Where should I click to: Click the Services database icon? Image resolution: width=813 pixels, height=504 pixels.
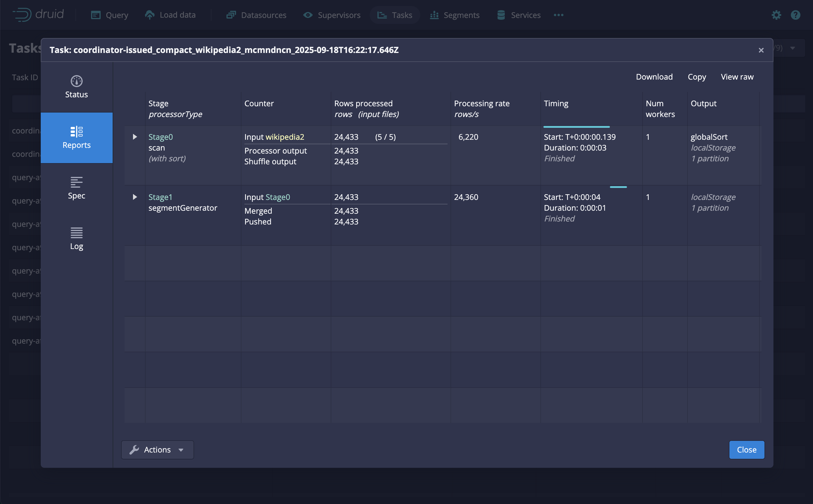[501, 15]
